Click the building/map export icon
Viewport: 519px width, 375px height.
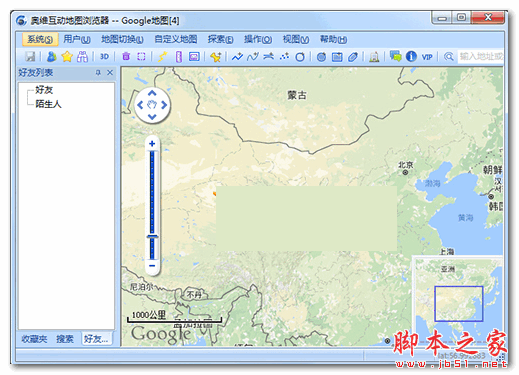(374, 57)
